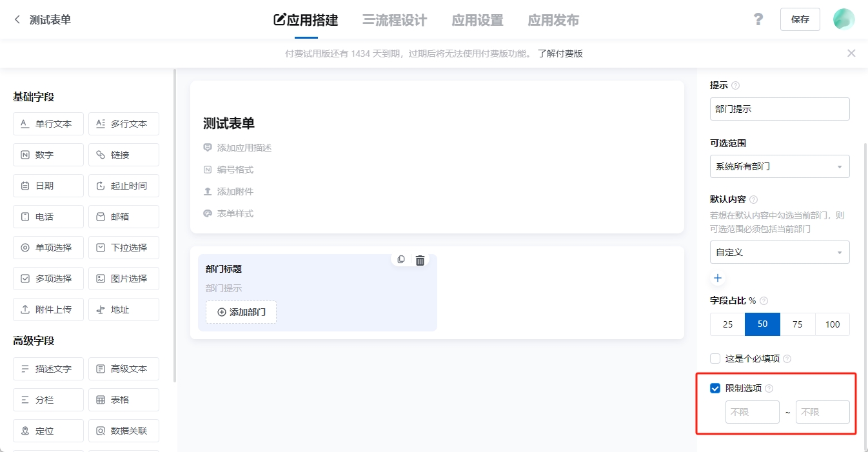Expand the 默认内容 自定义 dropdown

[779, 252]
